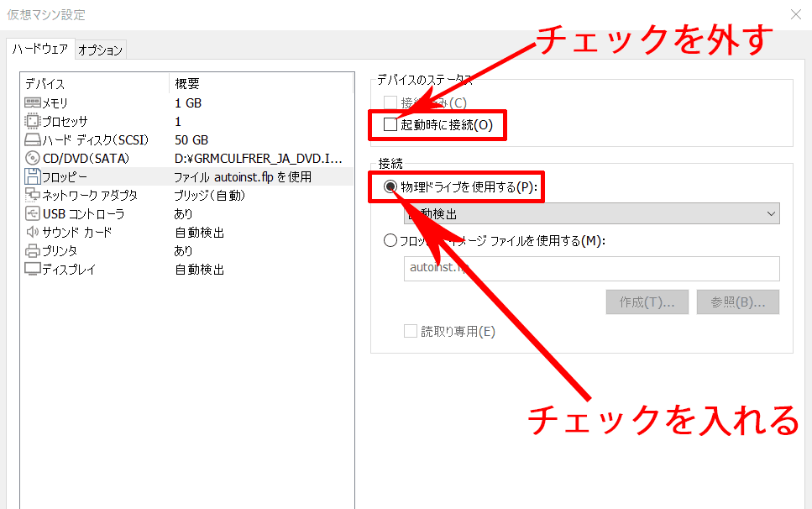Click the USB controller icon
The width and height of the screenshot is (812, 509).
click(33, 213)
